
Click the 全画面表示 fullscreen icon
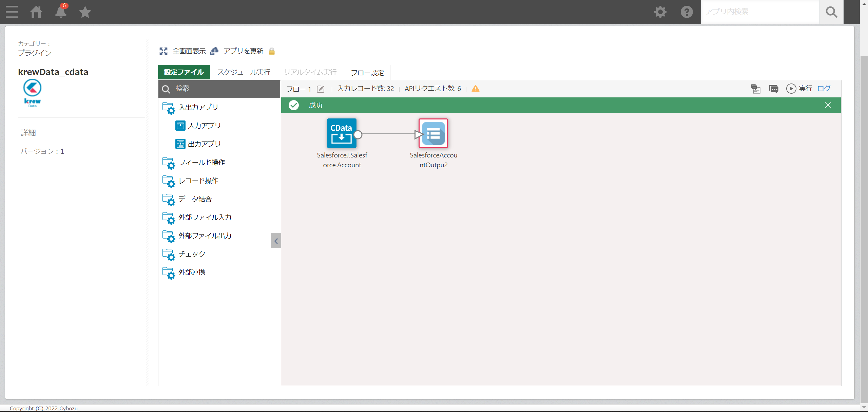point(163,51)
